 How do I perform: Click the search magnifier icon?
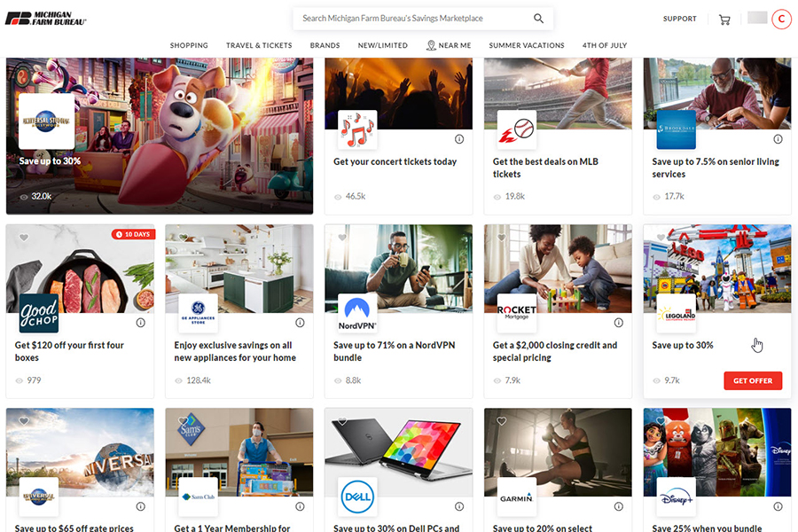point(538,19)
